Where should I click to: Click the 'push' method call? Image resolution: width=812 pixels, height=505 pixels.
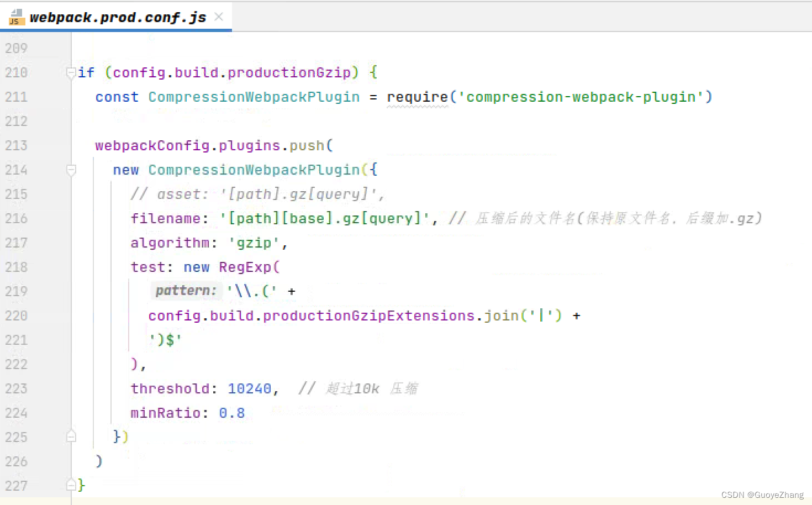(307, 146)
